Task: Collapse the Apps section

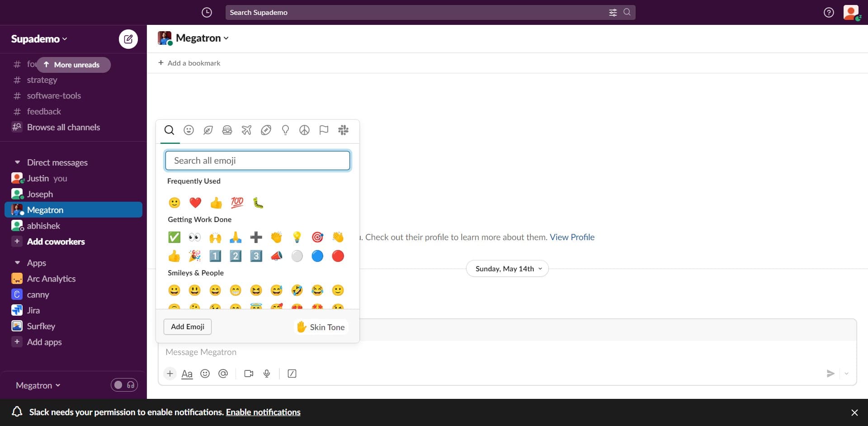Action: pos(17,263)
